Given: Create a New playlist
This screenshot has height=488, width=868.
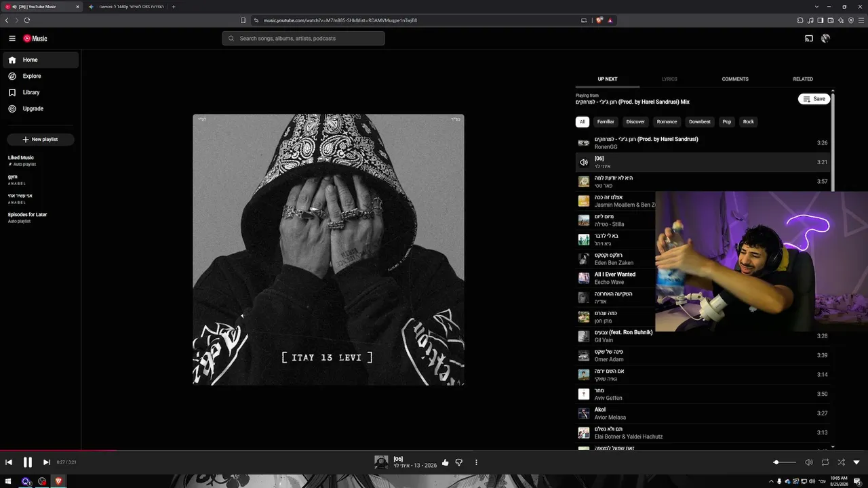Looking at the screenshot, I should click(41, 140).
